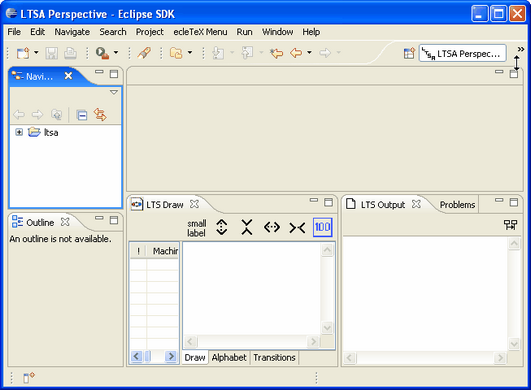
Task: Click right scroll arrow under machine list
Action: point(171,356)
